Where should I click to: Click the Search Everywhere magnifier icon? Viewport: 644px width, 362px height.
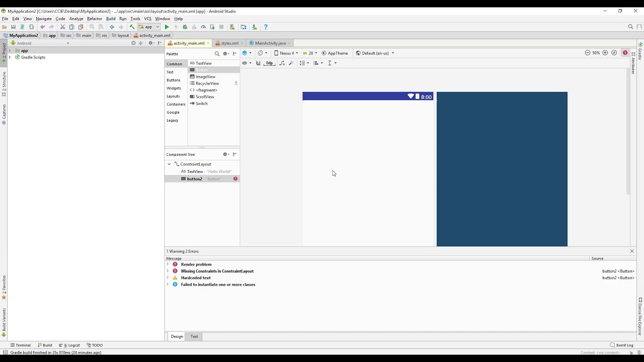click(x=630, y=27)
